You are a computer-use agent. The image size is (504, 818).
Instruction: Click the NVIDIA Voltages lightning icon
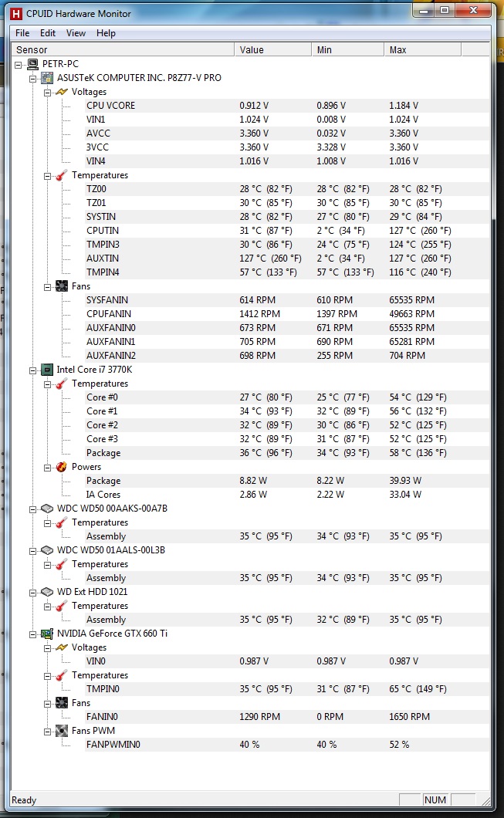62,647
